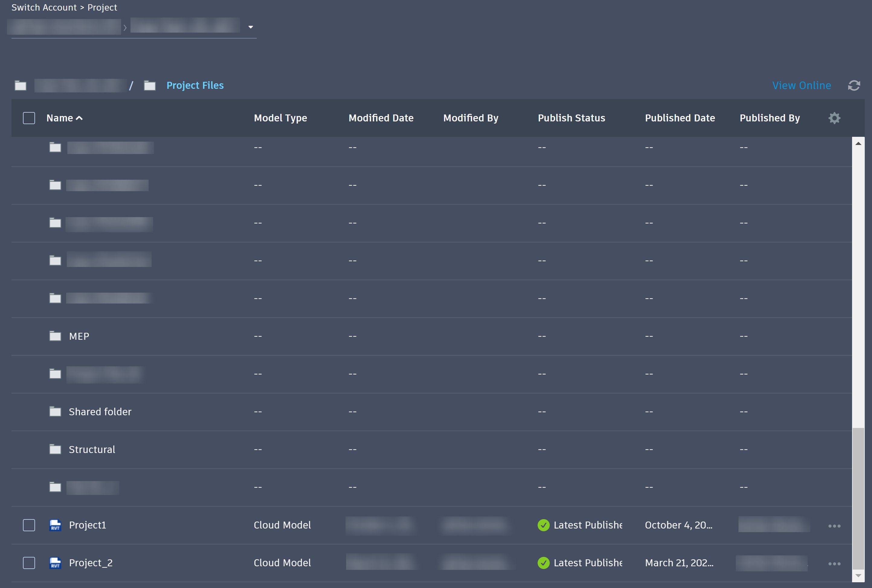Click the Modified Date column header
The height and width of the screenshot is (588, 872).
click(381, 118)
